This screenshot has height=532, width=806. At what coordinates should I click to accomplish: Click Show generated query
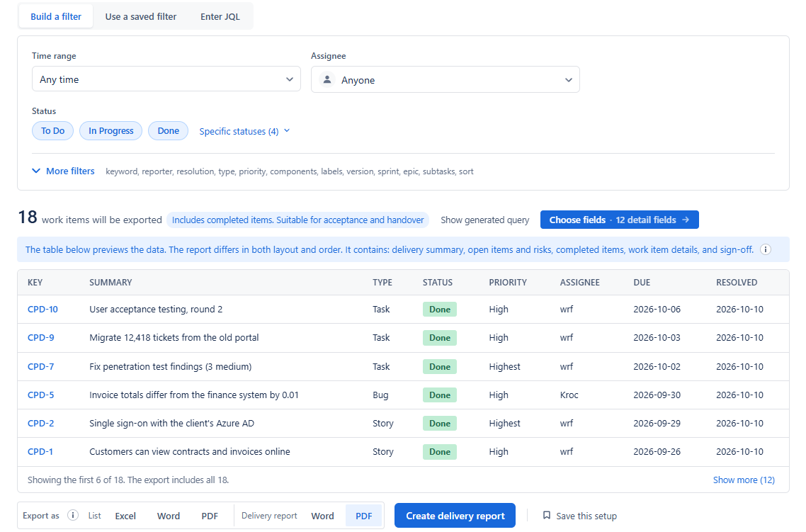[x=484, y=220]
